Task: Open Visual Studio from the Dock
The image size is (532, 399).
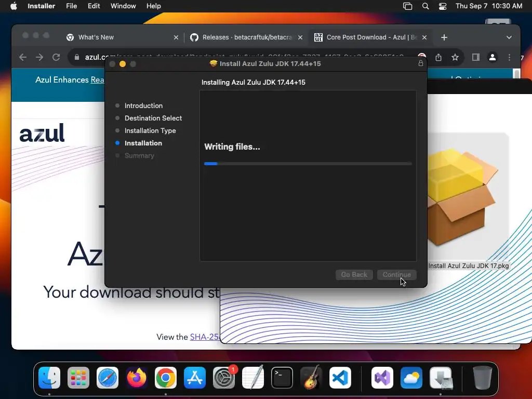Action: tap(382, 378)
